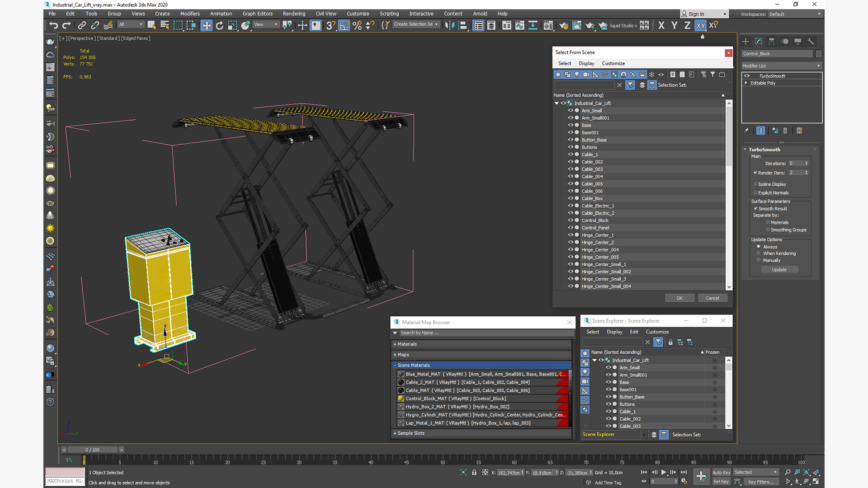Open the Graph Editors menu

tap(258, 14)
